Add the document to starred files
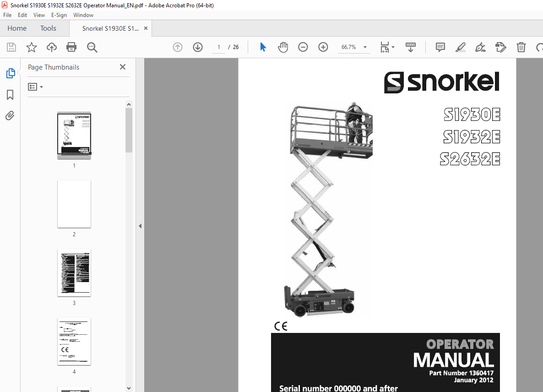The width and height of the screenshot is (543, 392). (32, 47)
